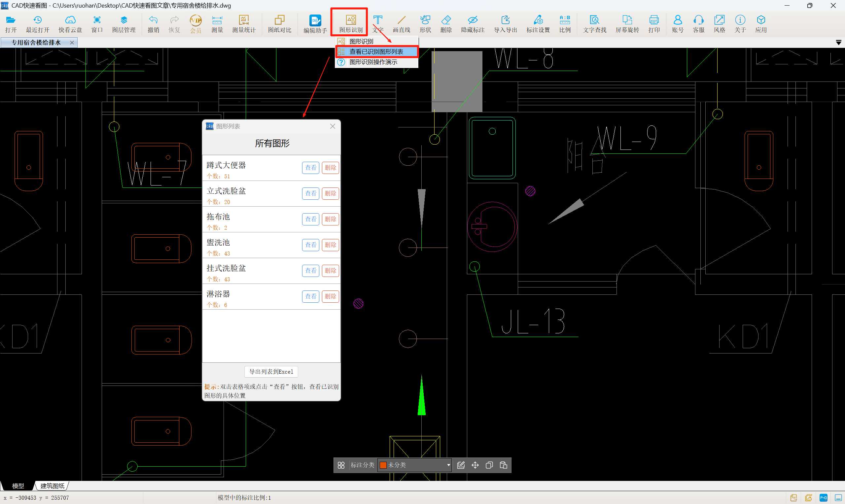
Task: Open 图纸对比 drawing comparison tool
Action: point(279,24)
